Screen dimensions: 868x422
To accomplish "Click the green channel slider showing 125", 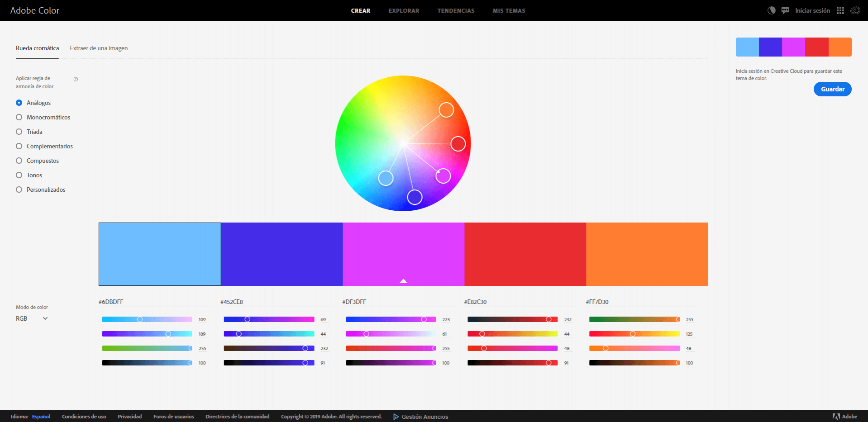I will click(x=634, y=334).
